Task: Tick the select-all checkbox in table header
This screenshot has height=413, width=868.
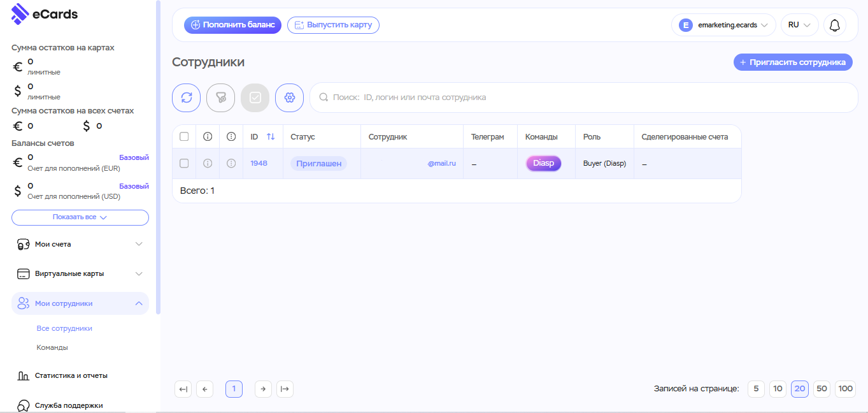Action: (184, 137)
